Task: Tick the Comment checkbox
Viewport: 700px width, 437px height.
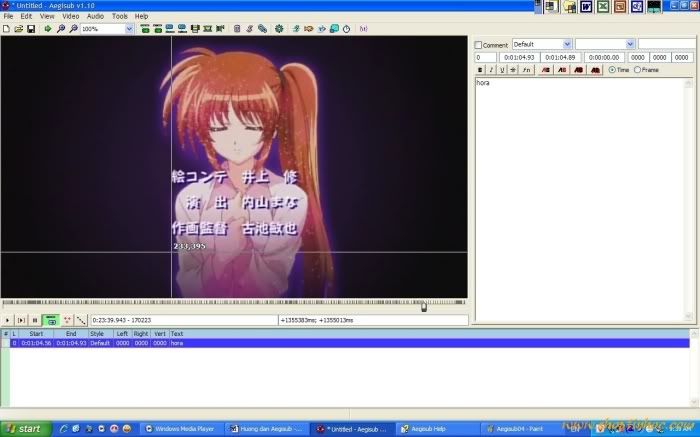Action: tap(478, 45)
